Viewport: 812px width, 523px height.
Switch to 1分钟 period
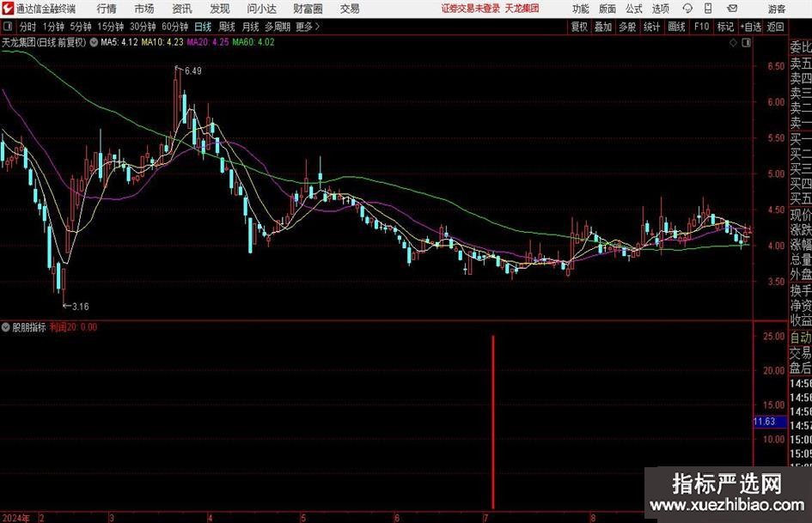coord(53,27)
